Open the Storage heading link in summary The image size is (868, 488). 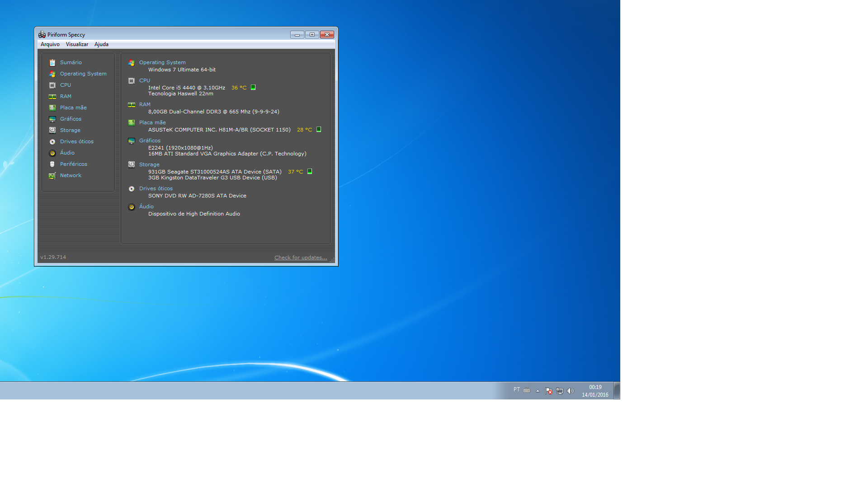coord(149,164)
